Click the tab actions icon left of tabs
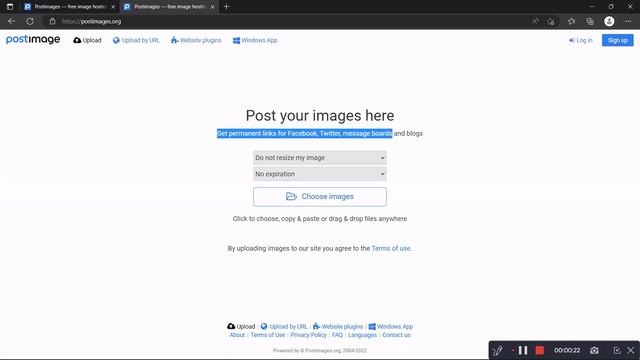640x360 pixels. 10,7
